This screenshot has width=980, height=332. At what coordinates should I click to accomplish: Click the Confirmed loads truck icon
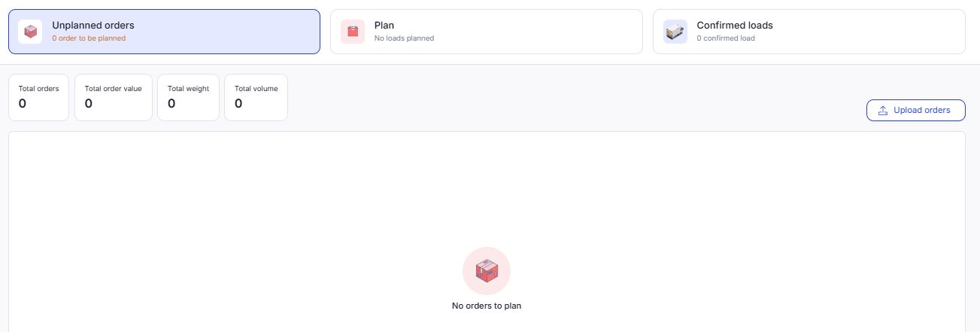675,32
